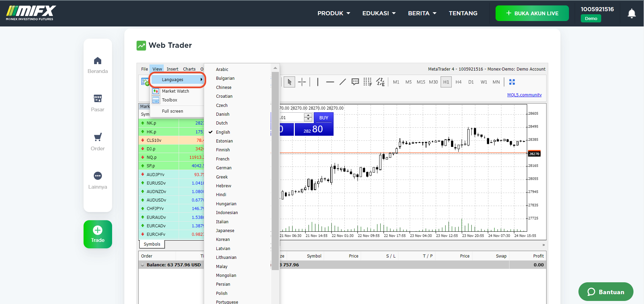The width and height of the screenshot is (644, 304).
Task: Switch timeframe to W1
Action: 484,82
